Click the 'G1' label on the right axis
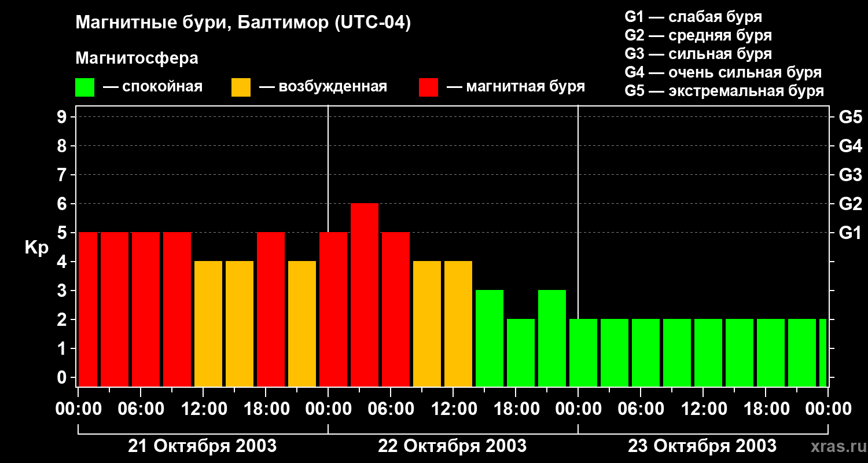The width and height of the screenshot is (868, 463). [851, 233]
